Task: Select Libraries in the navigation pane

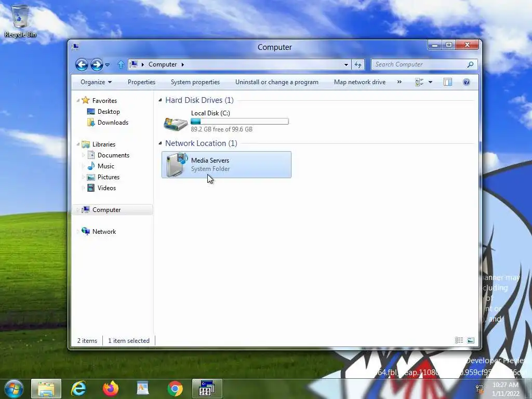Action: tap(104, 144)
